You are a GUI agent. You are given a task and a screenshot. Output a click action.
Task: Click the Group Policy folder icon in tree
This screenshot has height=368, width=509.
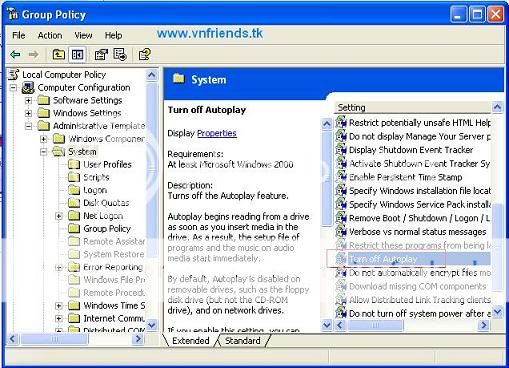point(74,229)
